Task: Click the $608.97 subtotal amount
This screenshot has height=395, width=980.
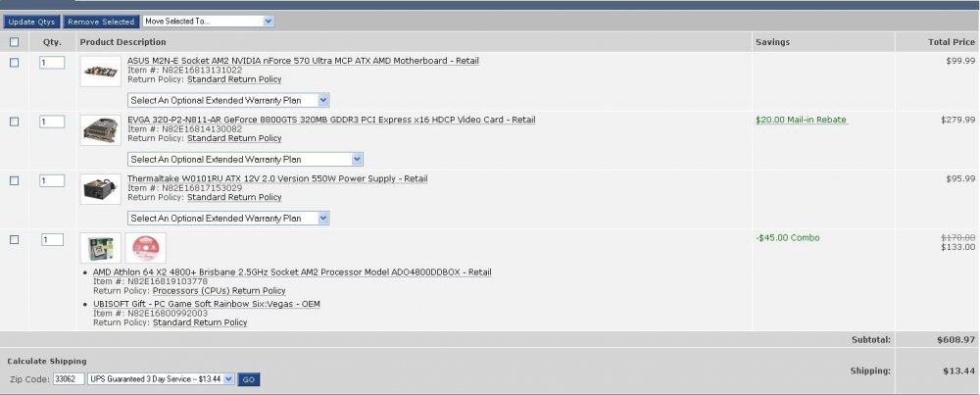Action: (956, 340)
